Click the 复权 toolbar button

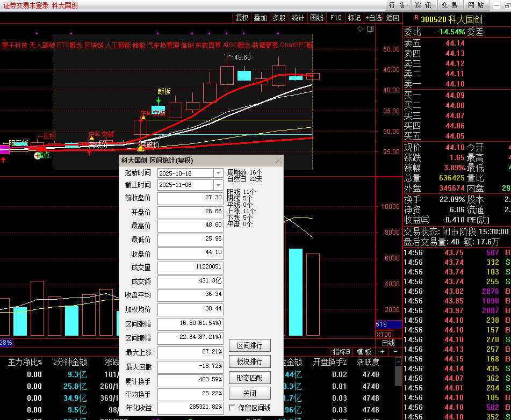coord(242,18)
